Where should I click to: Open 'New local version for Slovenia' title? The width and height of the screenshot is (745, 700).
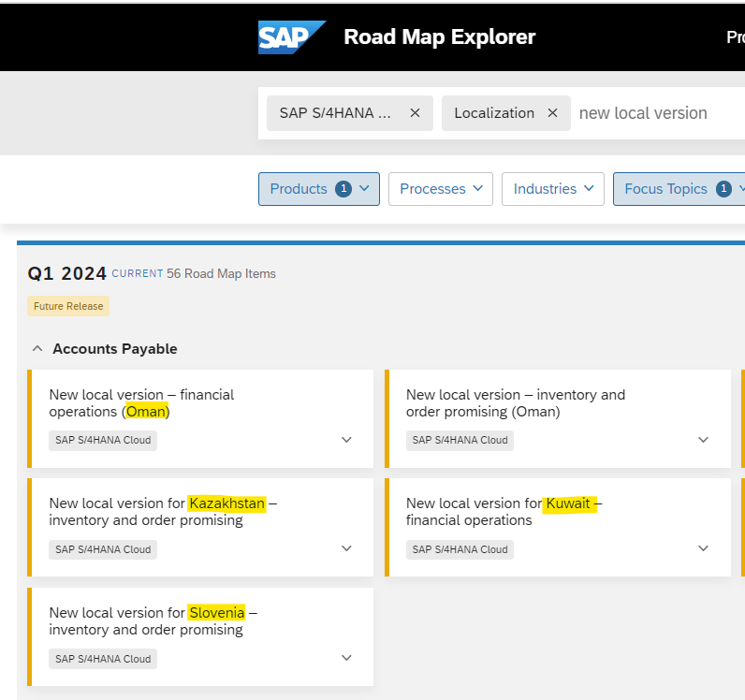click(x=153, y=621)
